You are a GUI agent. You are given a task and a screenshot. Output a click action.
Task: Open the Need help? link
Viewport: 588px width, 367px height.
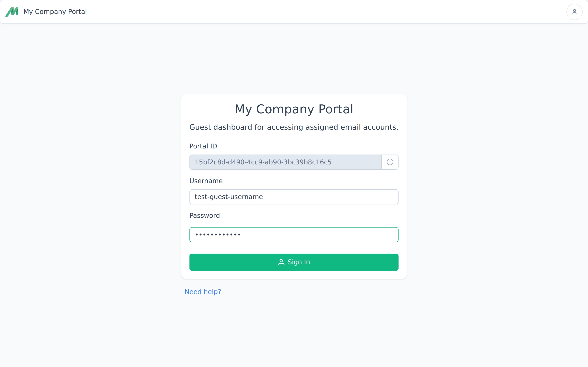coord(203,292)
